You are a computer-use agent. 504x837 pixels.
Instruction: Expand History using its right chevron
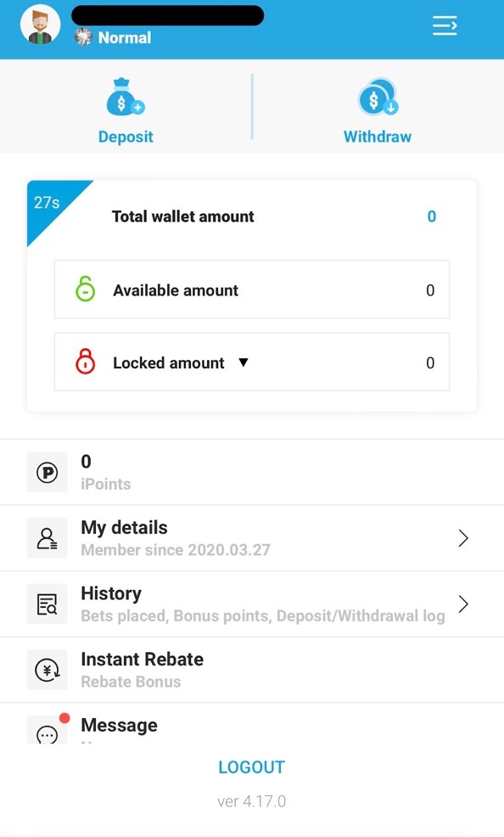463,604
